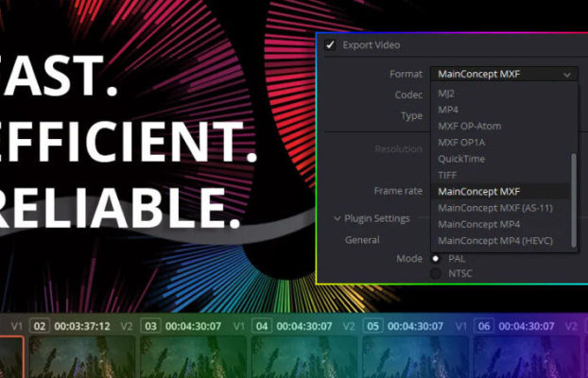
Task: Open the thumbnail below clip 05
Action: tap(416, 357)
